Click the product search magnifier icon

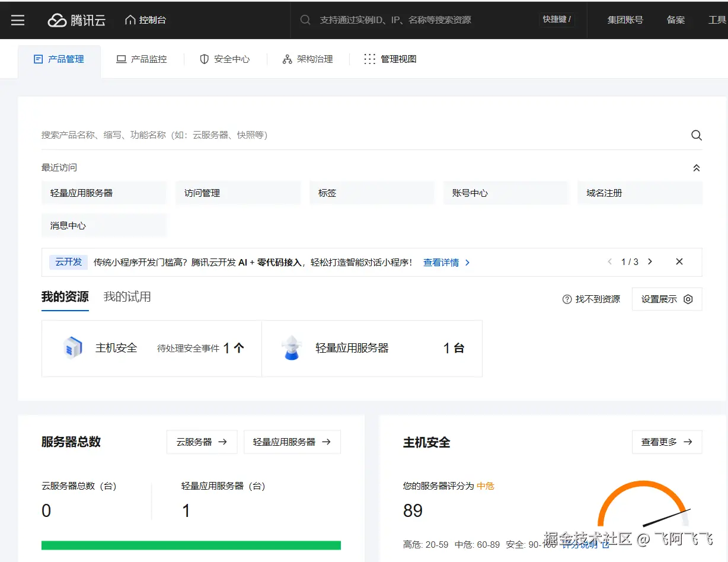(x=697, y=135)
